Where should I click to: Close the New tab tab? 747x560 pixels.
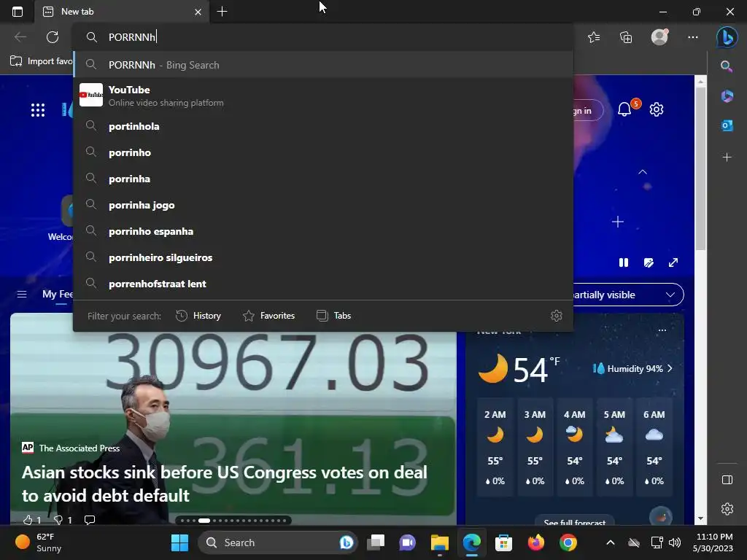pyautogui.click(x=198, y=12)
